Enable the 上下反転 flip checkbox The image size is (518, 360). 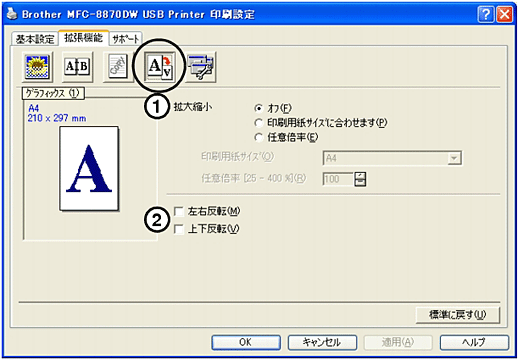pos(179,229)
